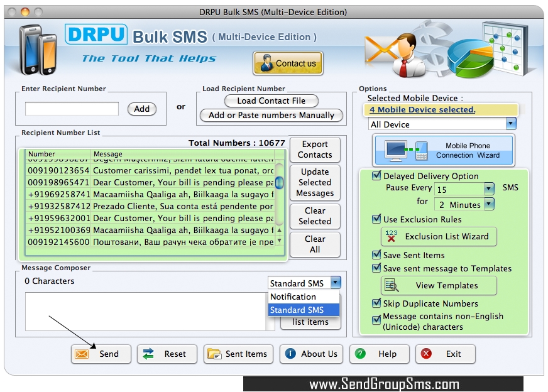Screen dimensions: 548x392
Task: Click in the Enter Recipient Number field
Action: (72, 109)
